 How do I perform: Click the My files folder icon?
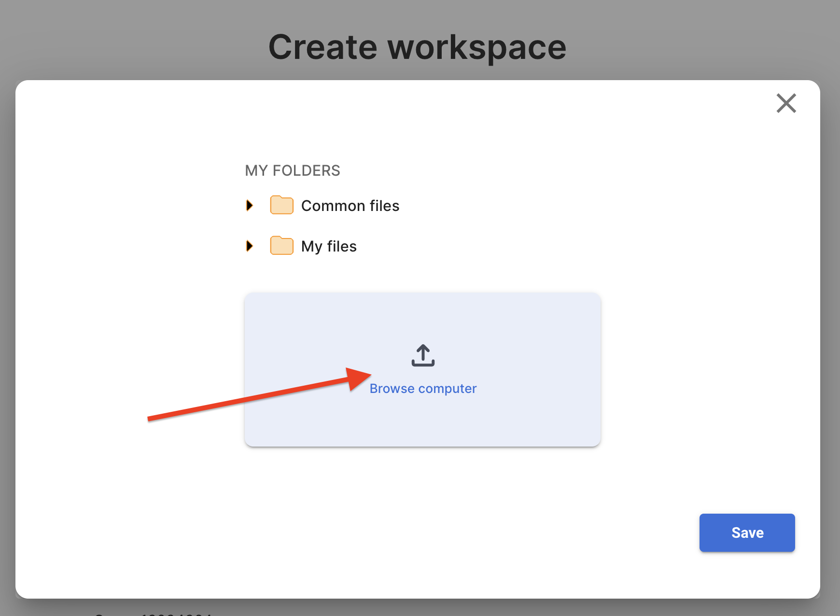click(281, 246)
